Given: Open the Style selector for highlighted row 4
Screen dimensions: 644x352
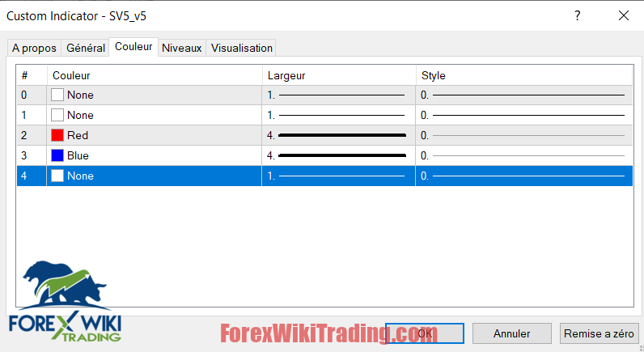Looking at the screenshot, I should (x=524, y=176).
